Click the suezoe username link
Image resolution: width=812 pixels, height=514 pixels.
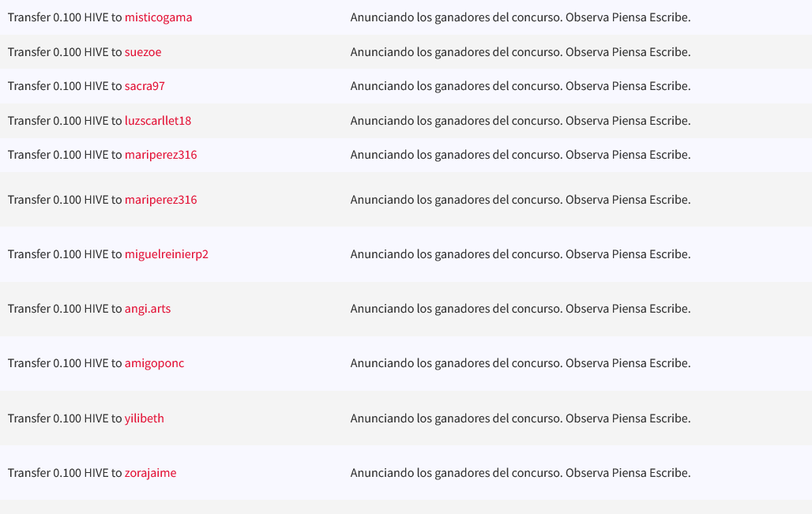point(143,52)
